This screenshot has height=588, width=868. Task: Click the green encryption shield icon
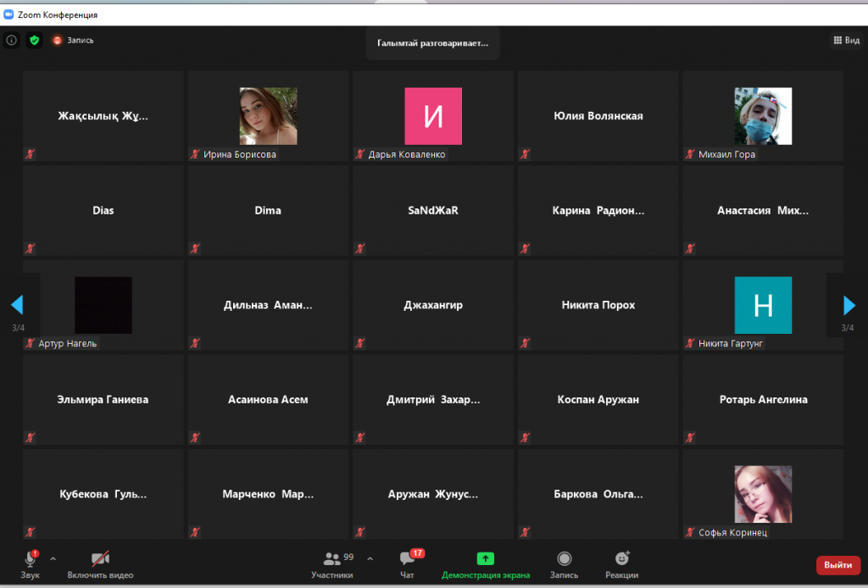pyautogui.click(x=34, y=40)
